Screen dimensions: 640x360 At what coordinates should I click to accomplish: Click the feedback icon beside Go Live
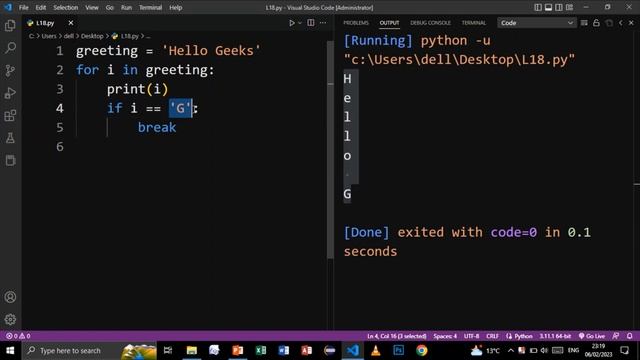616,336
